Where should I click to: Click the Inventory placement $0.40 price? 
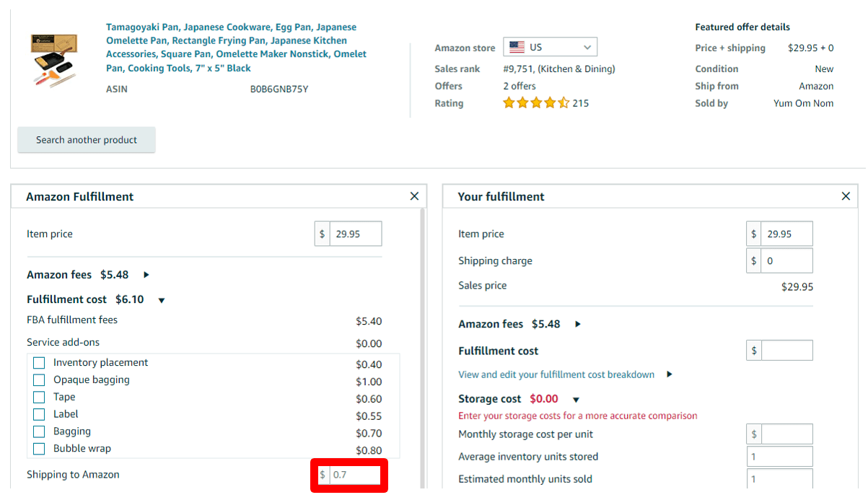(x=369, y=364)
